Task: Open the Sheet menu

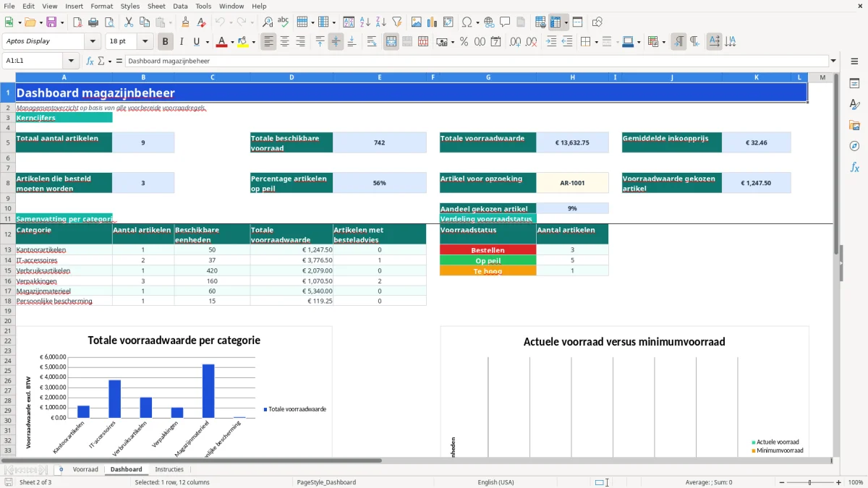Action: pos(156,6)
